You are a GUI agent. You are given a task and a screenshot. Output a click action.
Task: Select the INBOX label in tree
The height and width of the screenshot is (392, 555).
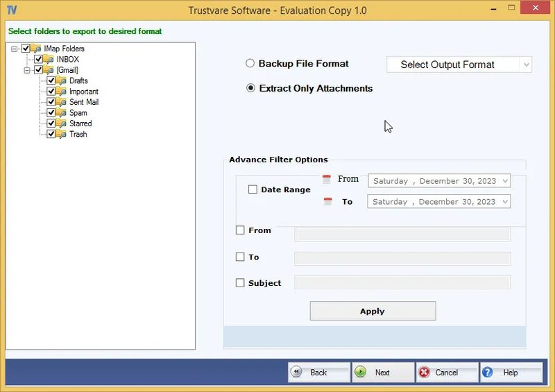tap(68, 59)
